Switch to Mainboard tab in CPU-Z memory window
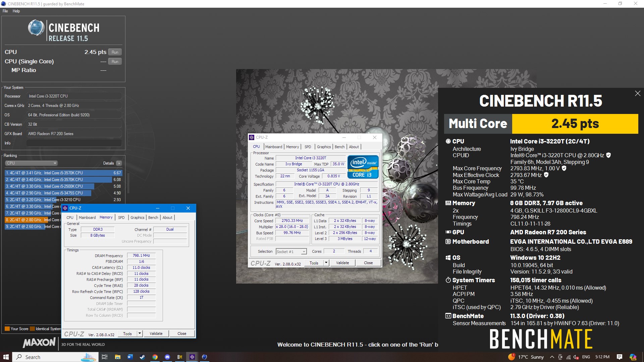This screenshot has width=644, height=362. coord(87,218)
